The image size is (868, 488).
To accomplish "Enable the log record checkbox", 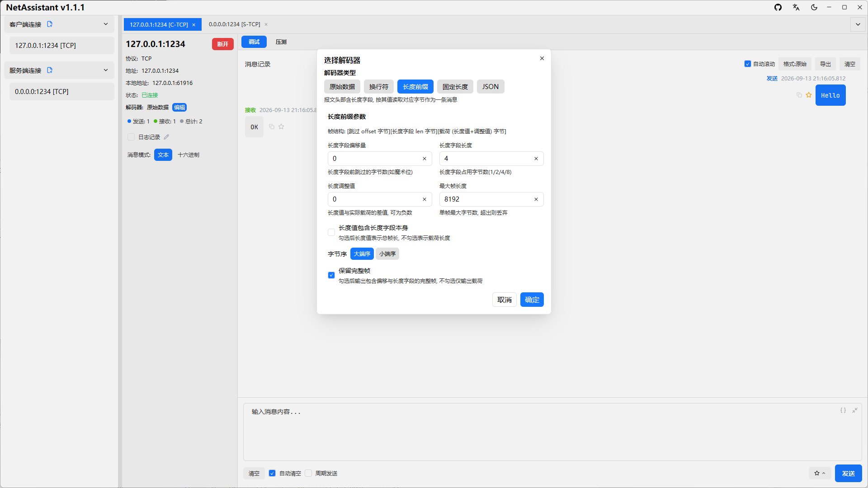I will tap(131, 137).
